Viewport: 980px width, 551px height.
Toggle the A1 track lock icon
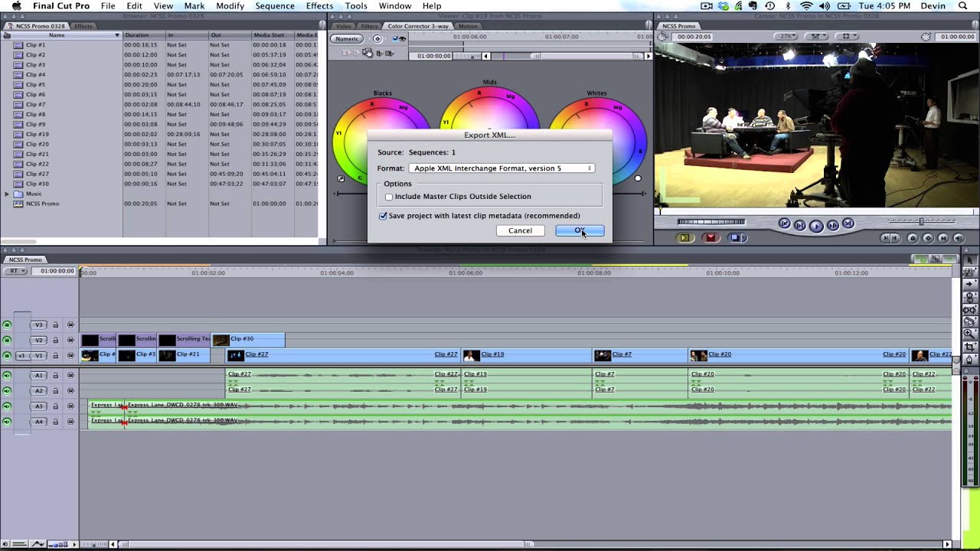pyautogui.click(x=55, y=375)
